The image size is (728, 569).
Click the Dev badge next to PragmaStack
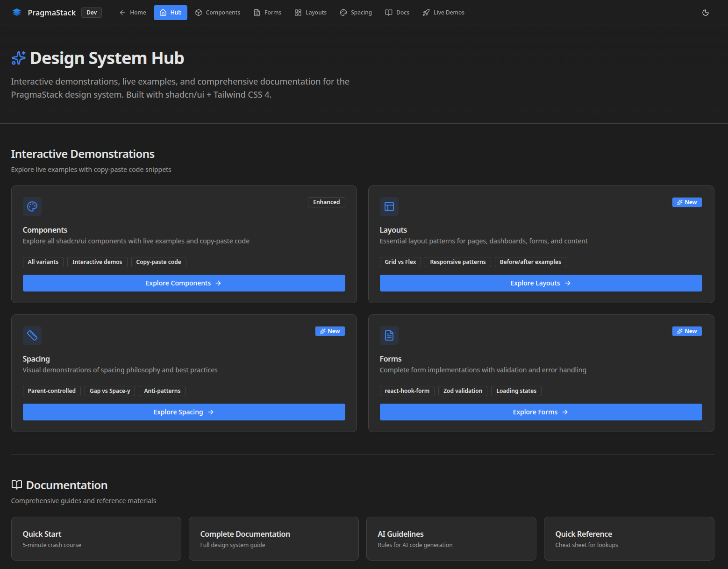(x=91, y=12)
